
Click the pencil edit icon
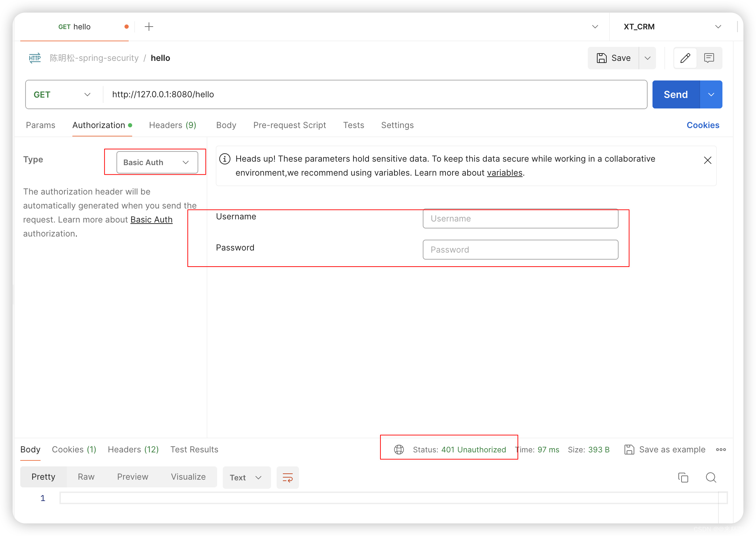pos(685,58)
